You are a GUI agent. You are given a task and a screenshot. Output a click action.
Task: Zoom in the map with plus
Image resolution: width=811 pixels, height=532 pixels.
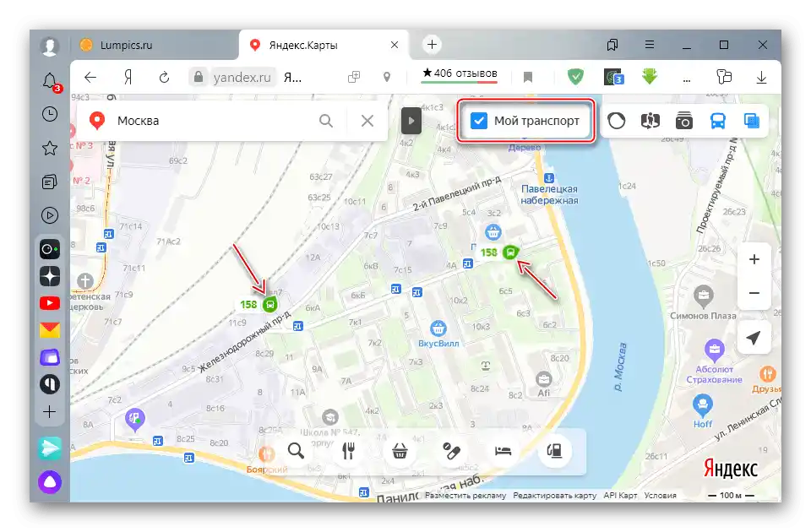click(754, 259)
